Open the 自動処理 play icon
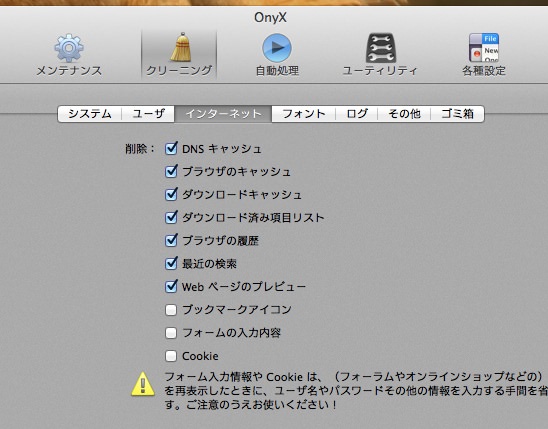The width and height of the screenshot is (548, 429). 277,48
